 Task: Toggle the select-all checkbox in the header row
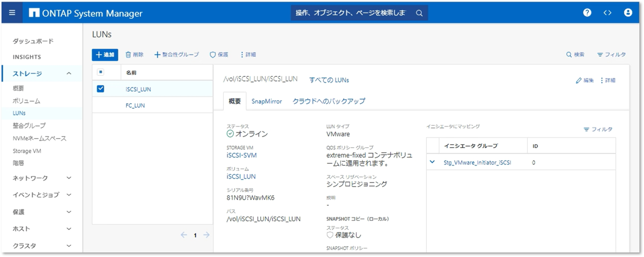click(x=101, y=72)
